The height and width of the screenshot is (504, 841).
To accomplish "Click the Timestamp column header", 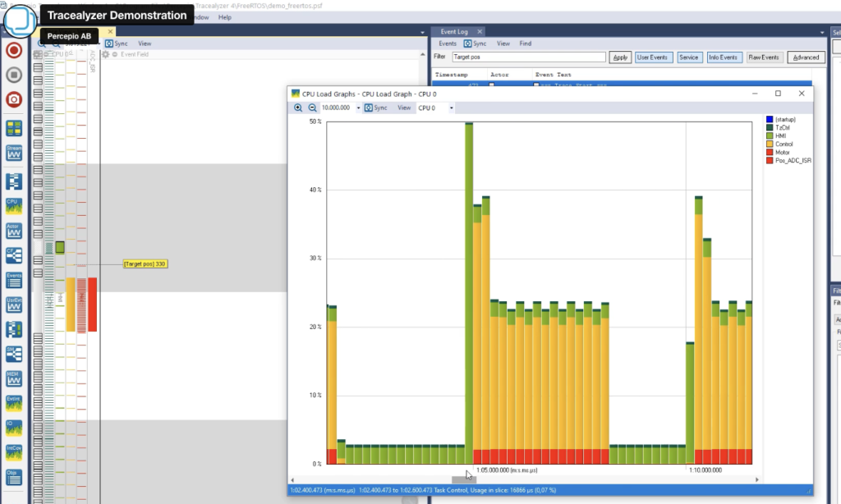I will [x=452, y=75].
